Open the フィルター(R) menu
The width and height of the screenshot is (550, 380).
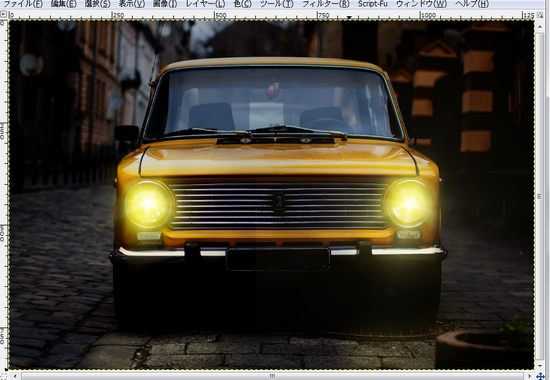326,4
